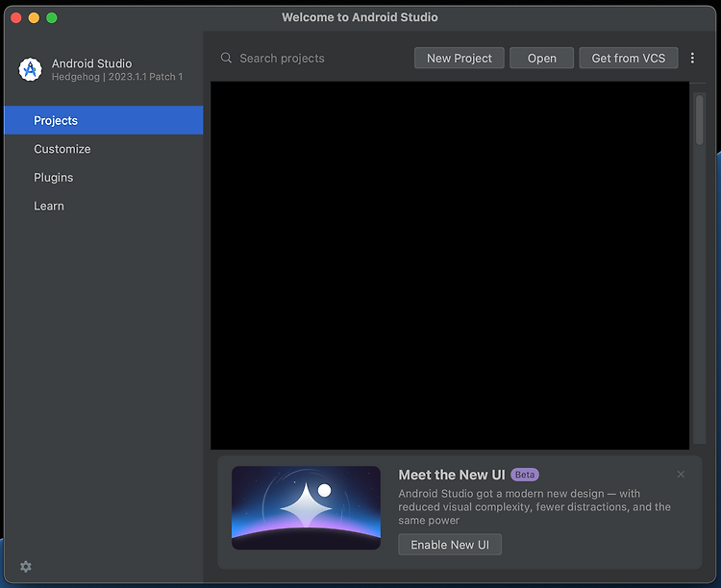Click the Meet the New UI heading
The image size is (721, 588).
452,475
